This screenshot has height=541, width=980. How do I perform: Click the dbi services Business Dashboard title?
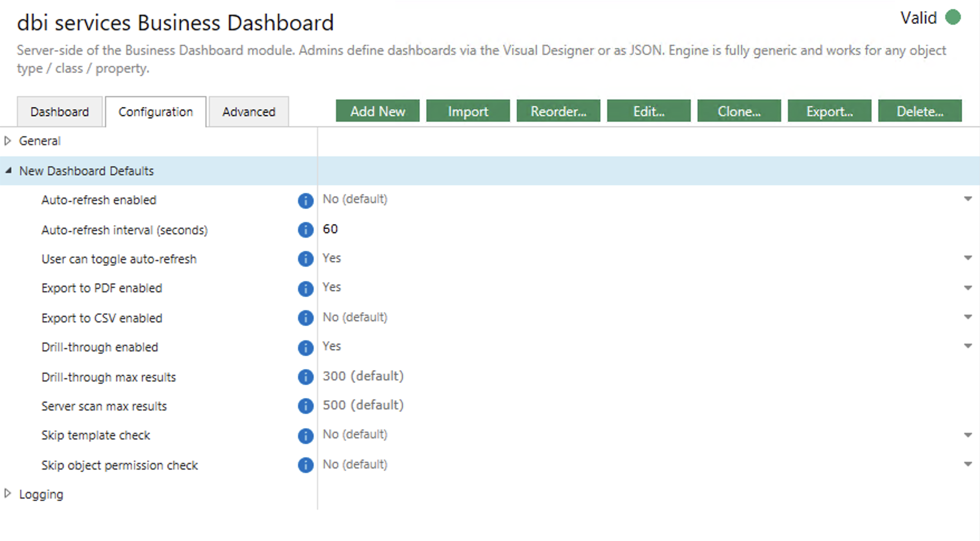(175, 23)
